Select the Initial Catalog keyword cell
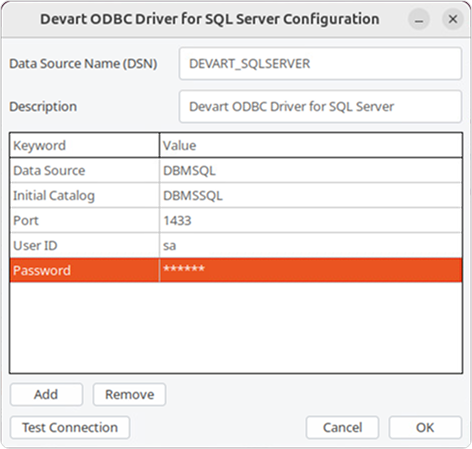This screenshot has width=472, height=449. pyautogui.click(x=85, y=195)
